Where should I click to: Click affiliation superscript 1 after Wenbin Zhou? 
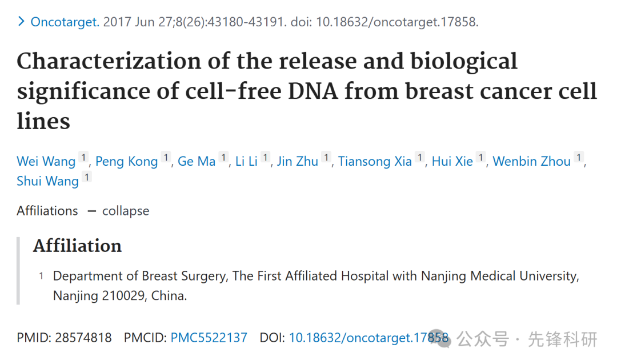pos(579,157)
